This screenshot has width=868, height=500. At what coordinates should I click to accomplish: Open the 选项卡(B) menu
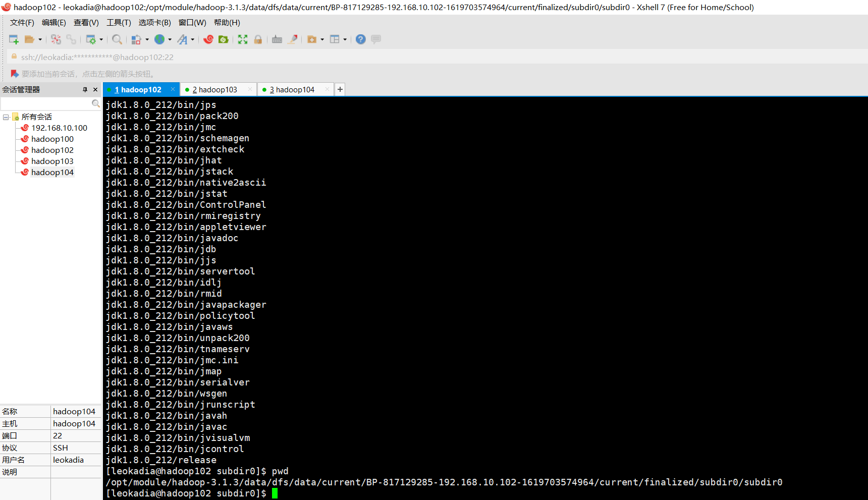click(155, 23)
